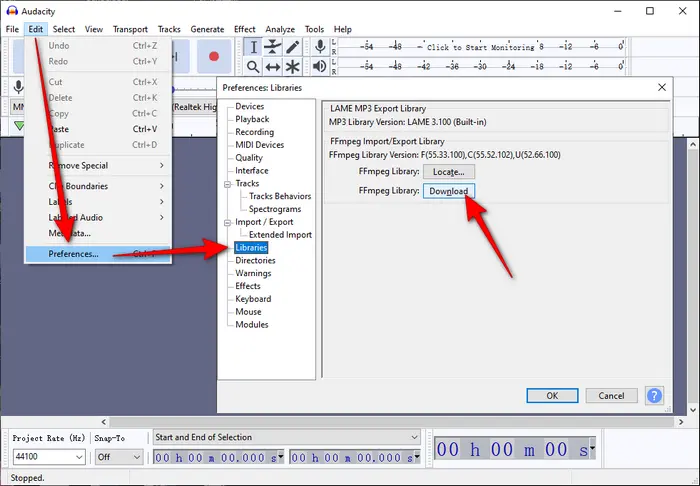This screenshot has height=486, width=700.
Task: Select Devices in preferences tree
Action: coord(250,106)
